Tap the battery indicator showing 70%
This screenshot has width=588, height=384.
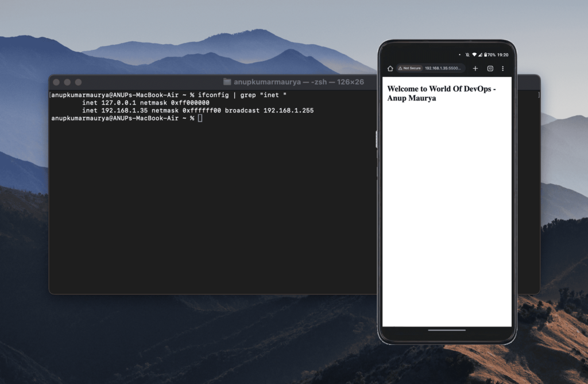pyautogui.click(x=489, y=55)
